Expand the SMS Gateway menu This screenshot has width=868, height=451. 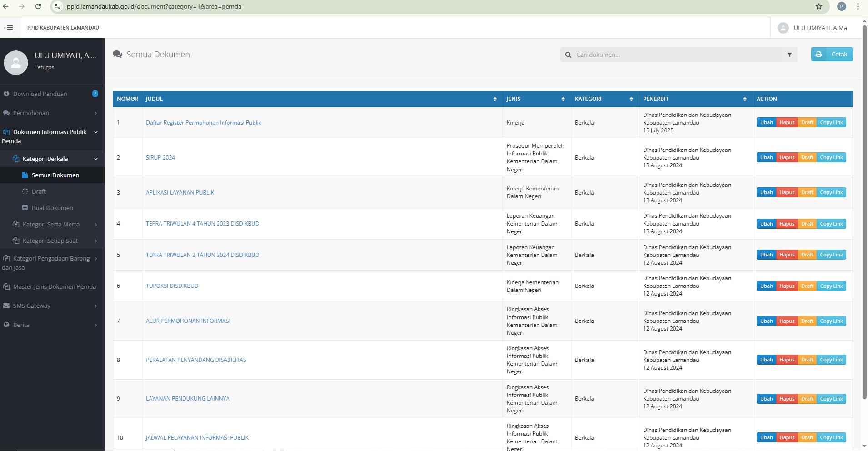pos(50,306)
